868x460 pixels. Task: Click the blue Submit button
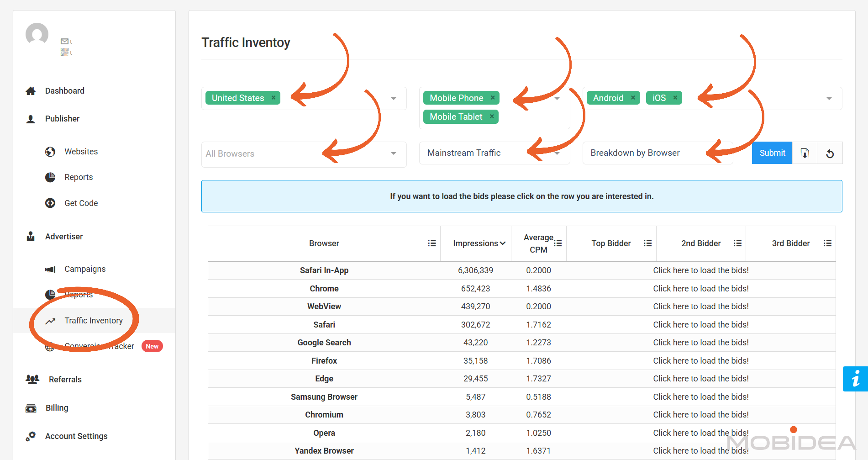(772, 153)
